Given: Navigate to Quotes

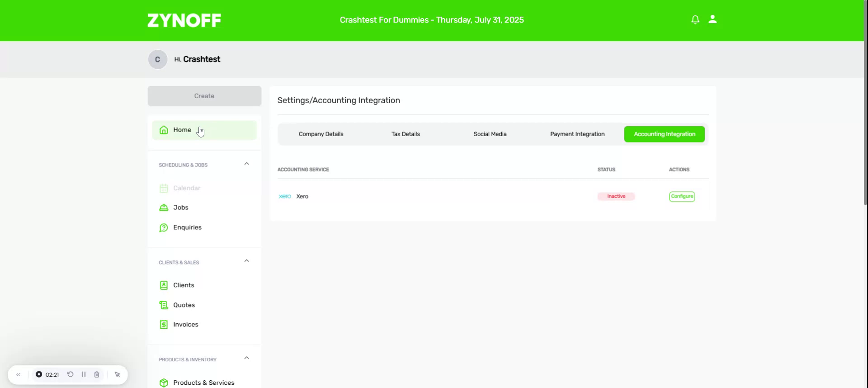Looking at the screenshot, I should (x=184, y=305).
